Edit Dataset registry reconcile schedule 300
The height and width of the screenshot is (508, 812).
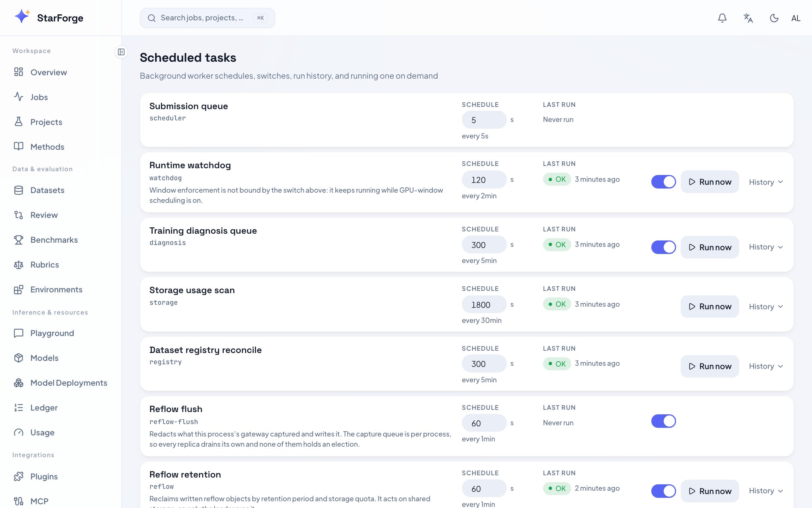tap(484, 364)
